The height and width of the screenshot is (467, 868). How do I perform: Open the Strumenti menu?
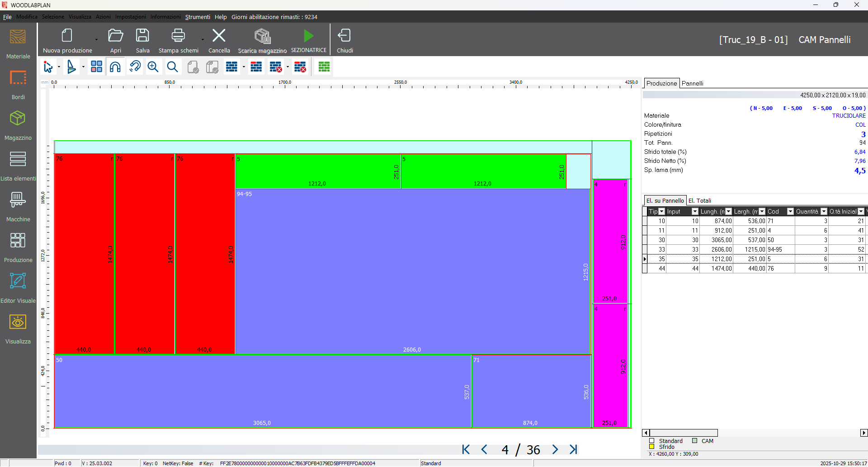pyautogui.click(x=198, y=17)
